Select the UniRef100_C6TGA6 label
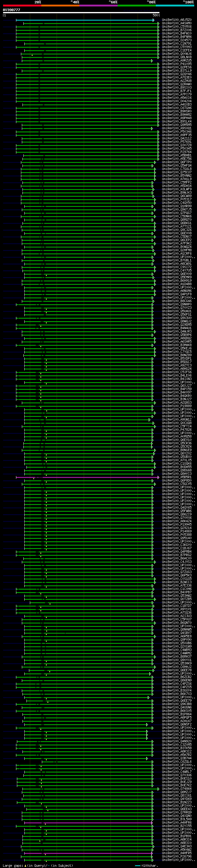Image resolution: width=197 pixels, height=868 pixels. coord(177,108)
